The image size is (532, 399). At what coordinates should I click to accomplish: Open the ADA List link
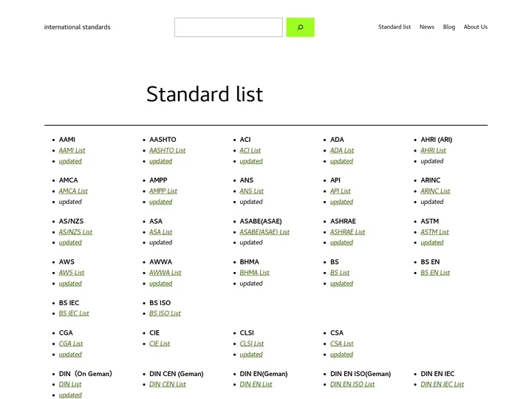point(342,150)
